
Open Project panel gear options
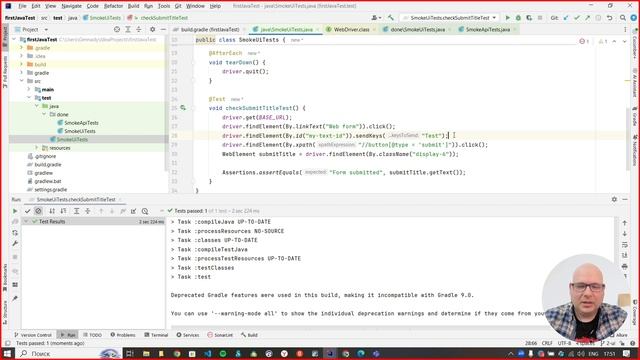(x=152, y=29)
